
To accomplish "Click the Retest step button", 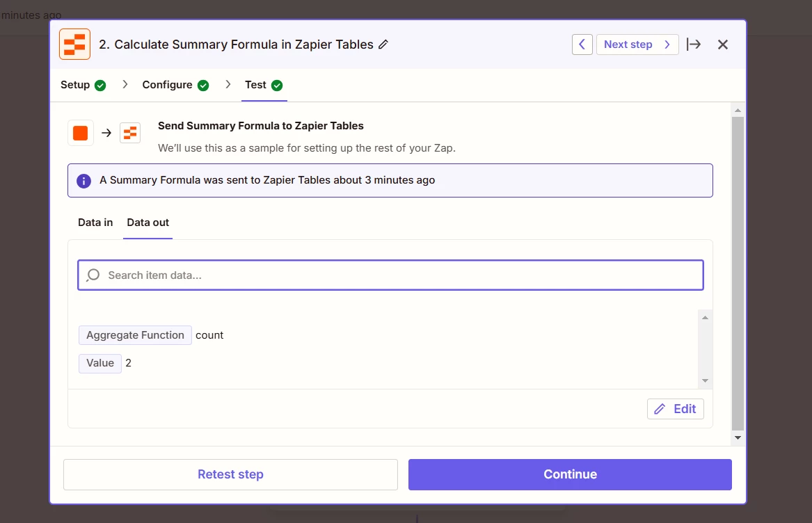I will tap(230, 474).
